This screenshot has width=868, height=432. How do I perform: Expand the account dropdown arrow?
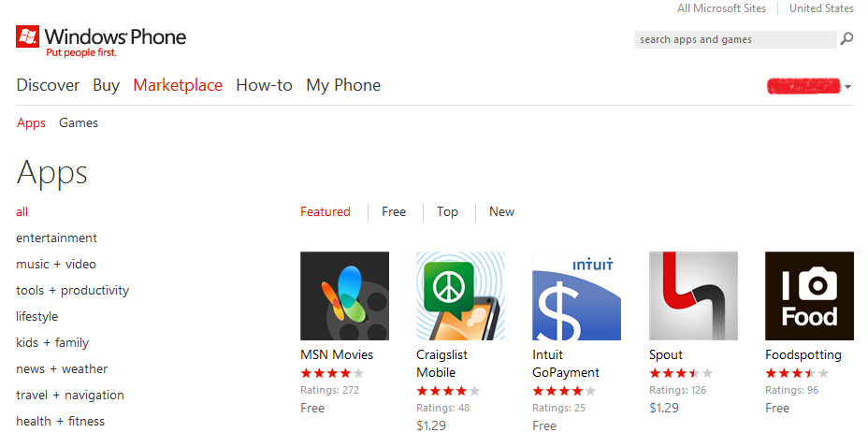(x=847, y=87)
